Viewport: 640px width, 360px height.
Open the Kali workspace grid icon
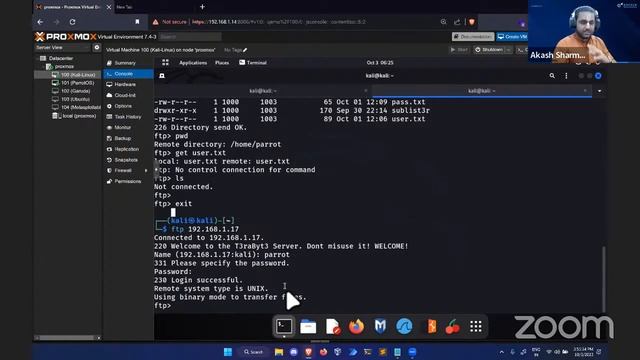(x=165, y=62)
